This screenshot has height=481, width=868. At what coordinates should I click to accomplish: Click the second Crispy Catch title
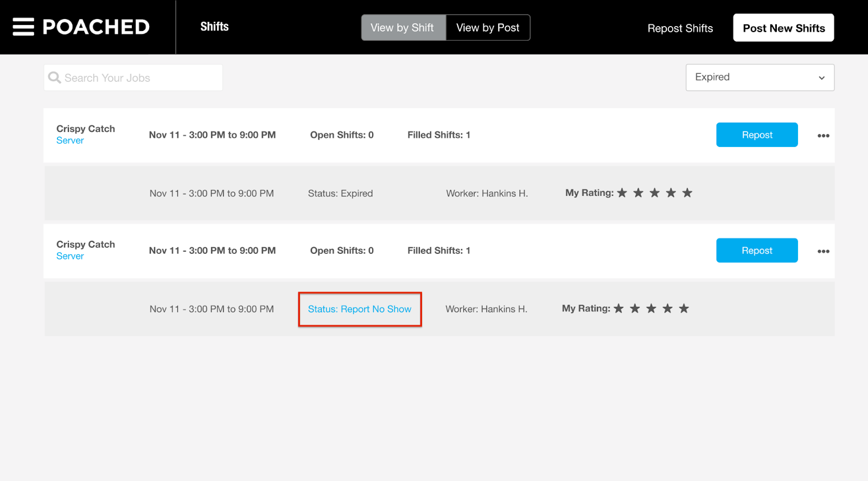point(86,244)
